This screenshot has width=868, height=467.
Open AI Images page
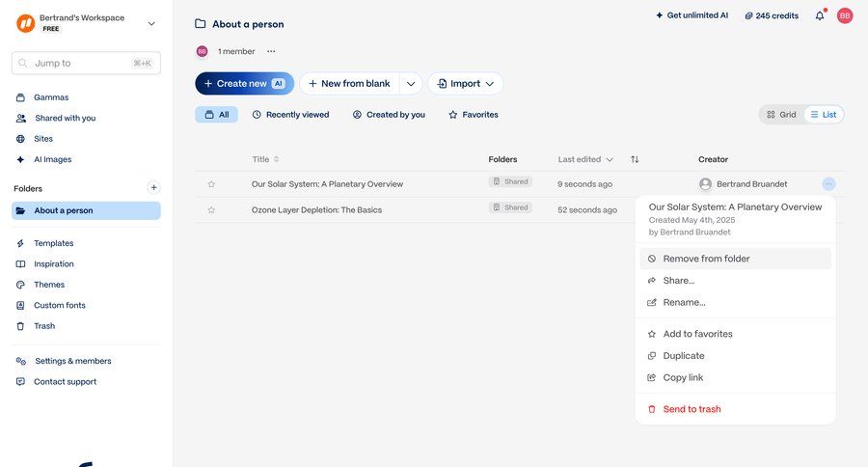coord(53,159)
